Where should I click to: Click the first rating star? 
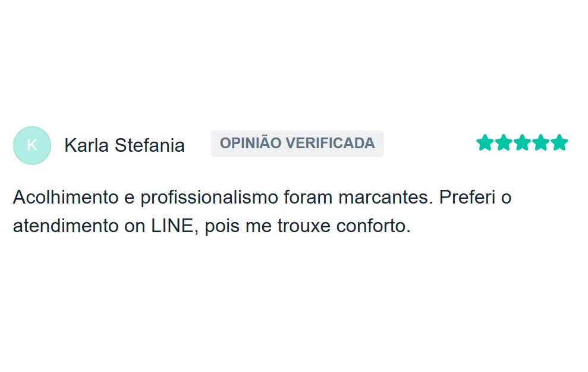[485, 143]
